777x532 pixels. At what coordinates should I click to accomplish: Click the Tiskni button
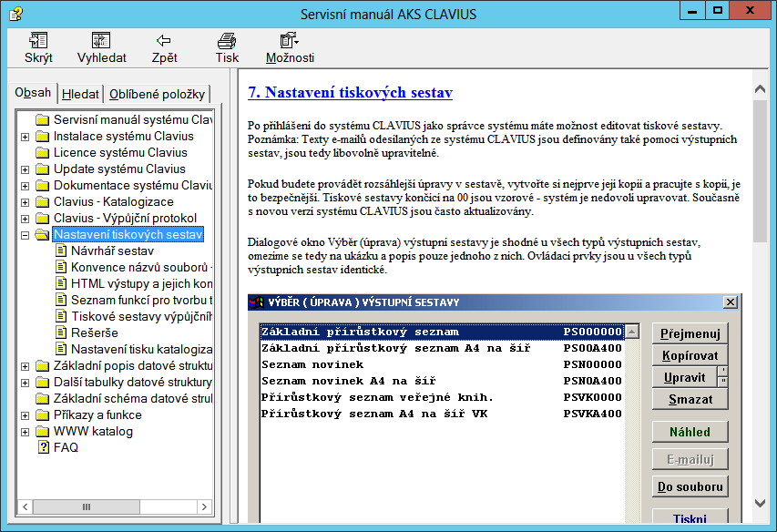tap(690, 517)
